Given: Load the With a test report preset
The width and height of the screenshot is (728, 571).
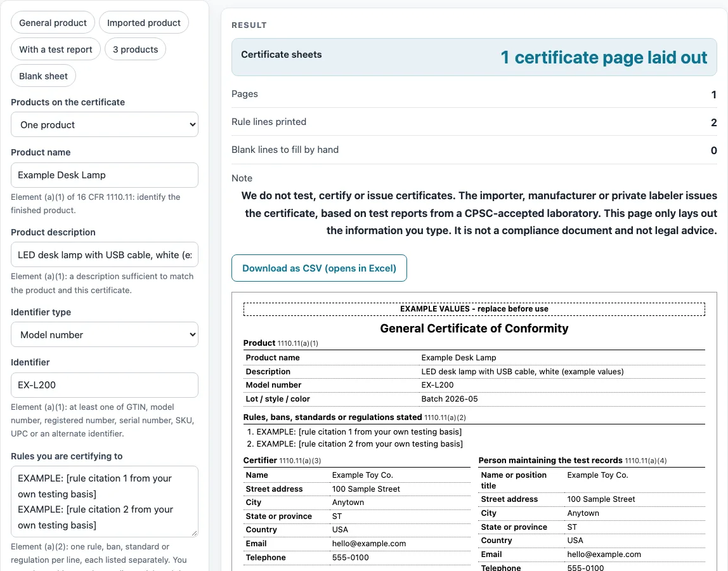Looking at the screenshot, I should [x=56, y=49].
